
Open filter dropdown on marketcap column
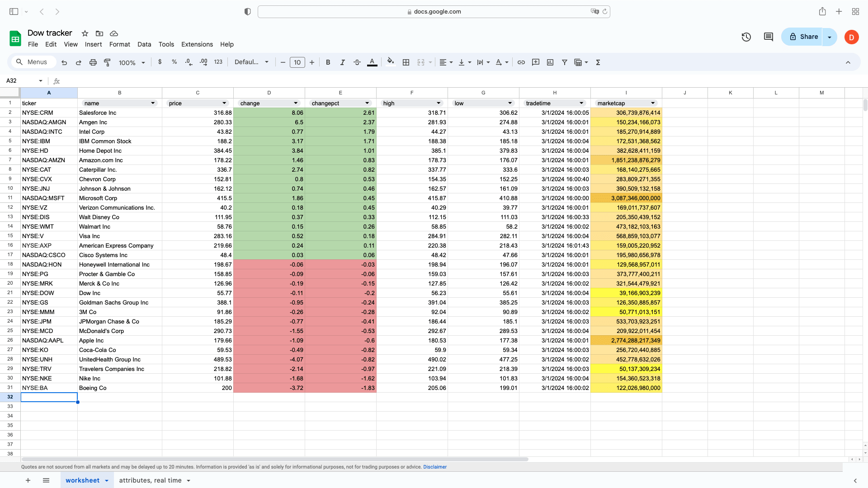tap(653, 103)
